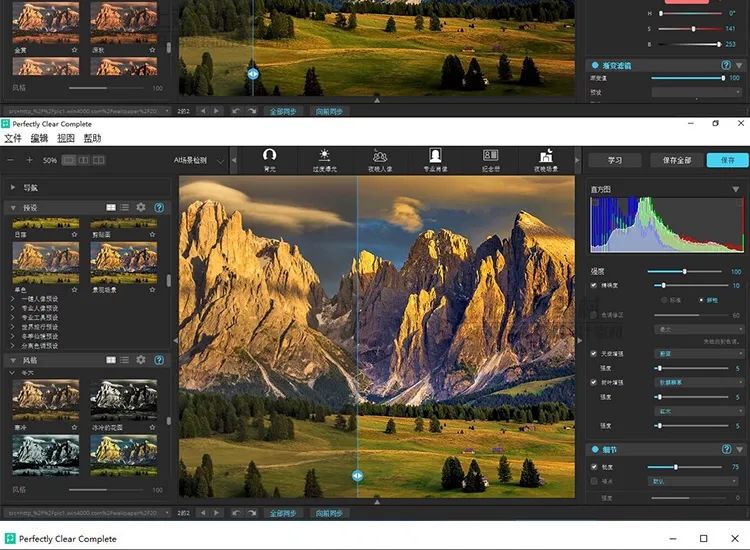
Task: Select the 过度曝光 overexposure sun icon
Action: tap(324, 155)
